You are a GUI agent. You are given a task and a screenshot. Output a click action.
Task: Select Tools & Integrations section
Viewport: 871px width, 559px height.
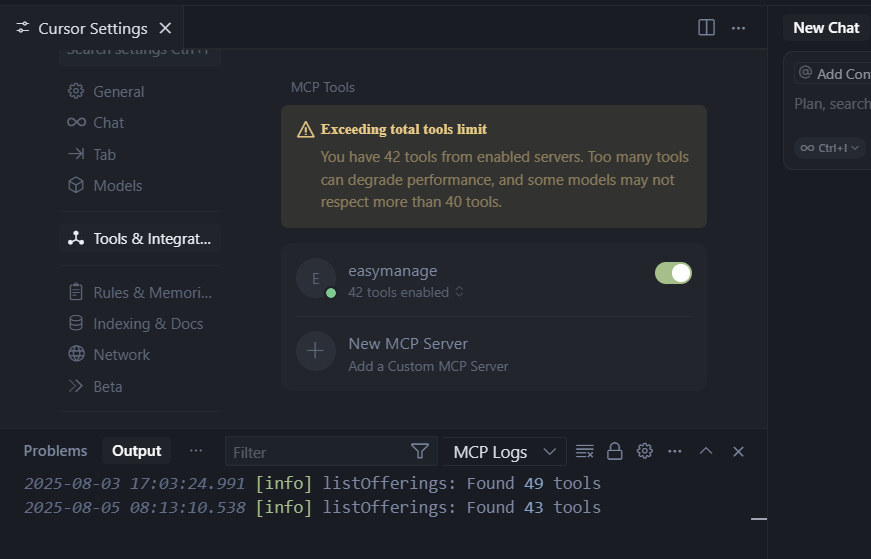pyautogui.click(x=139, y=239)
